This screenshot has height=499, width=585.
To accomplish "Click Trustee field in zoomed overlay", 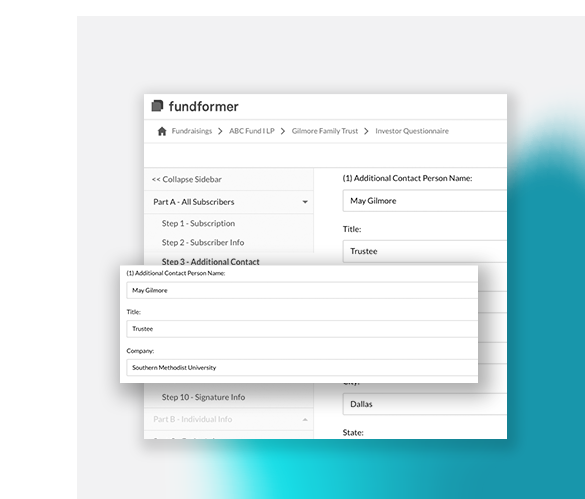I will [302, 329].
